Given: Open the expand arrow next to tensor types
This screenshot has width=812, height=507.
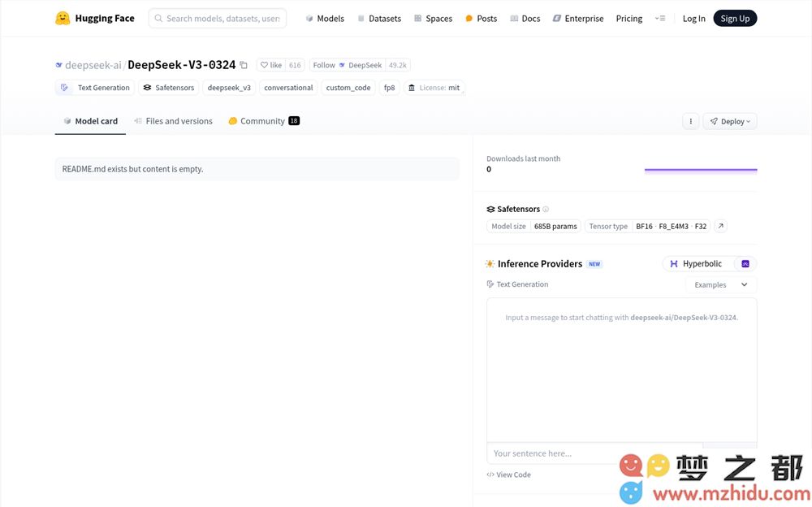Looking at the screenshot, I should (720, 226).
